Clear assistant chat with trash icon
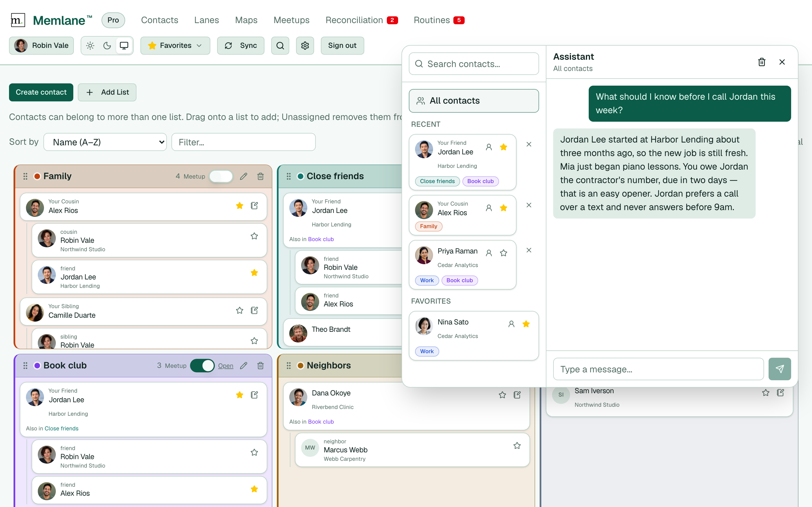The height and width of the screenshot is (507, 812). [x=762, y=62]
